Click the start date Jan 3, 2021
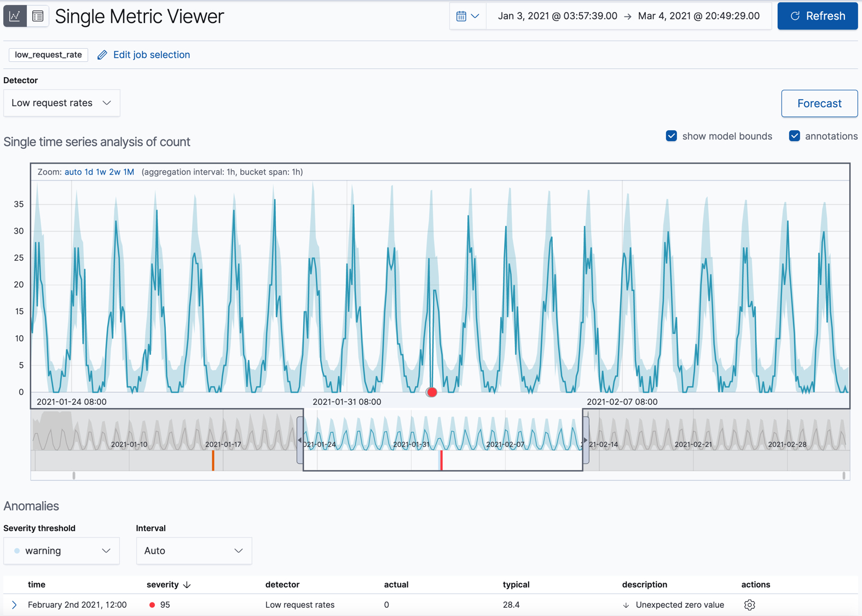The image size is (862, 616). click(557, 16)
